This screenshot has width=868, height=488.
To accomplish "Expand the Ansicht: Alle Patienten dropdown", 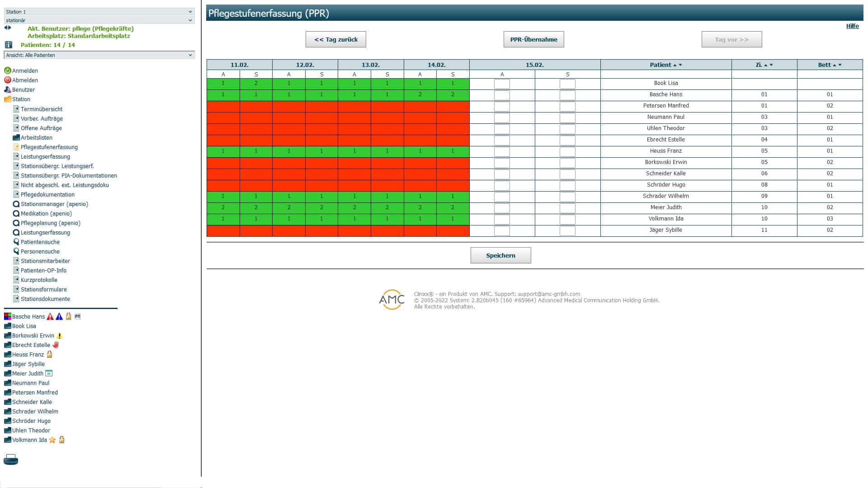I will (x=99, y=55).
